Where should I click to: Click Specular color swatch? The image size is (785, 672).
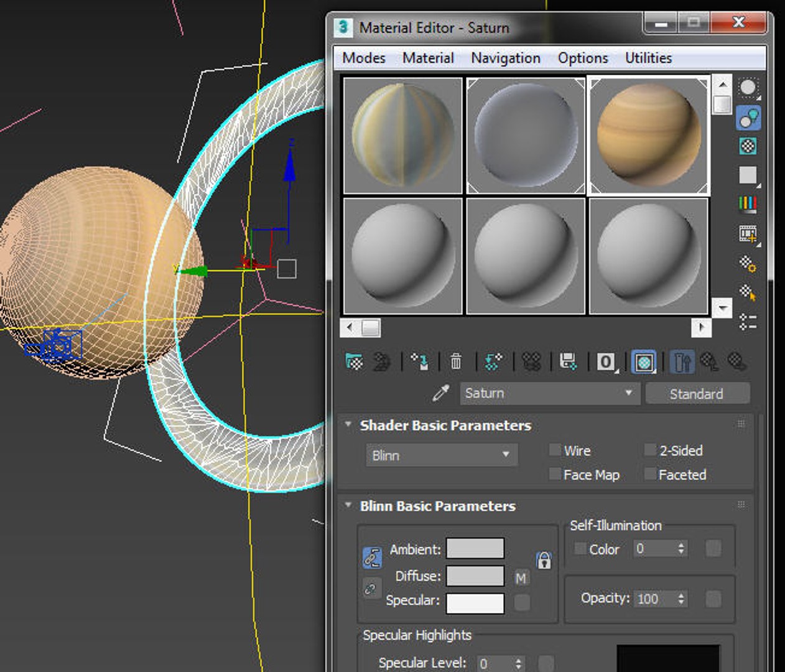(475, 603)
